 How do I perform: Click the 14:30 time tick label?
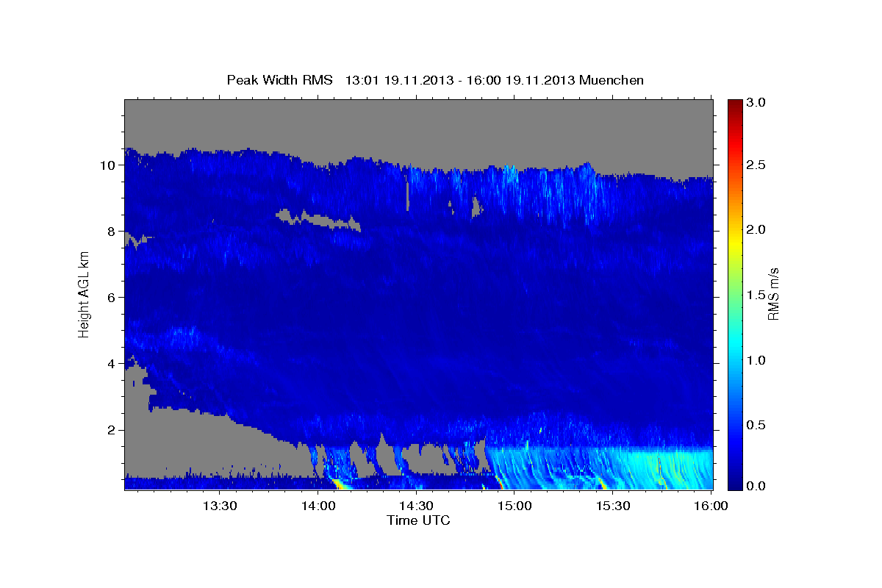coord(416,506)
